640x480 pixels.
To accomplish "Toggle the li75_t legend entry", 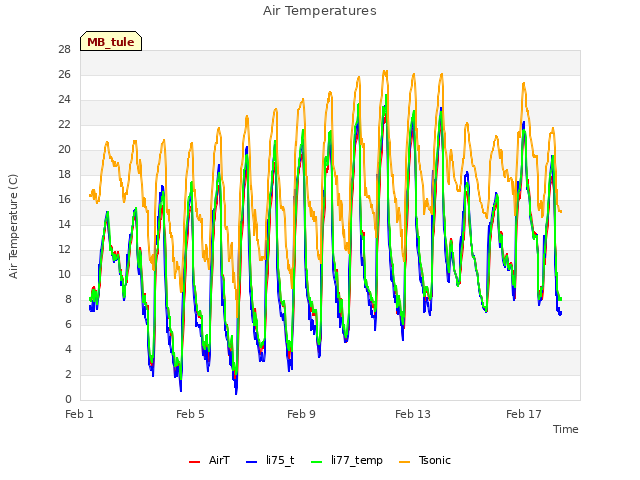I will [270, 460].
